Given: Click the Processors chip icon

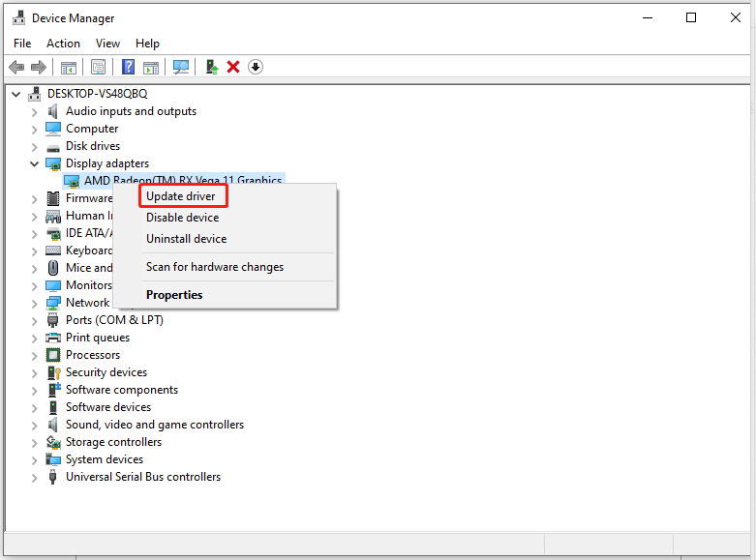Looking at the screenshot, I should 53,355.
